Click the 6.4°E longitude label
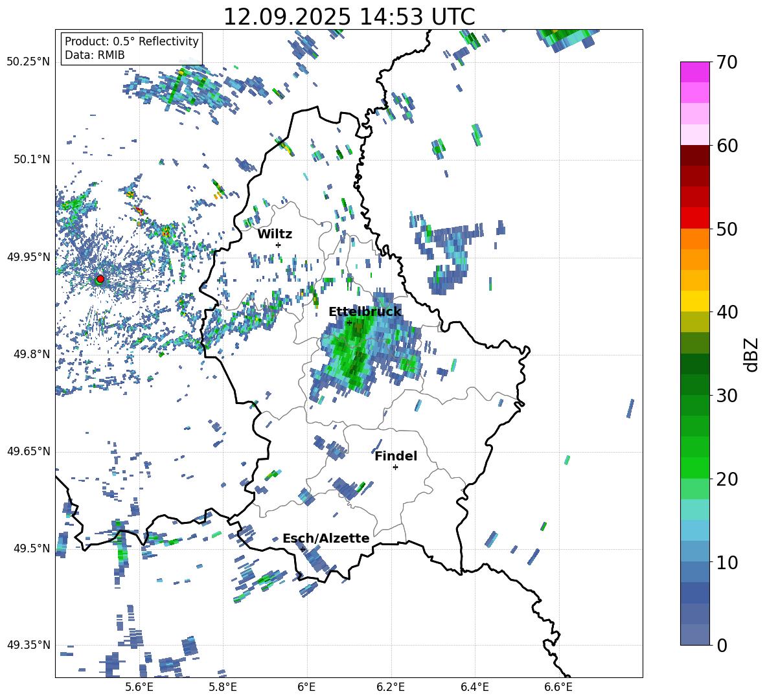This screenshot has width=767, height=700. click(x=474, y=687)
